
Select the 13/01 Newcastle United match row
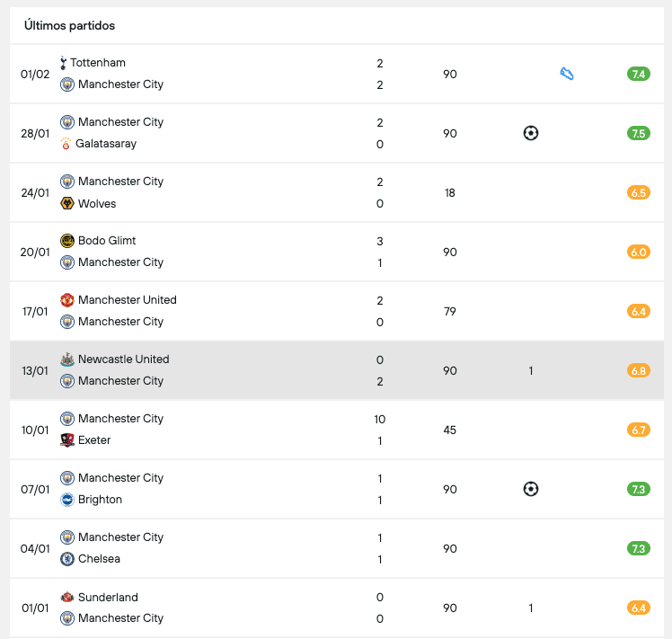[270, 370]
